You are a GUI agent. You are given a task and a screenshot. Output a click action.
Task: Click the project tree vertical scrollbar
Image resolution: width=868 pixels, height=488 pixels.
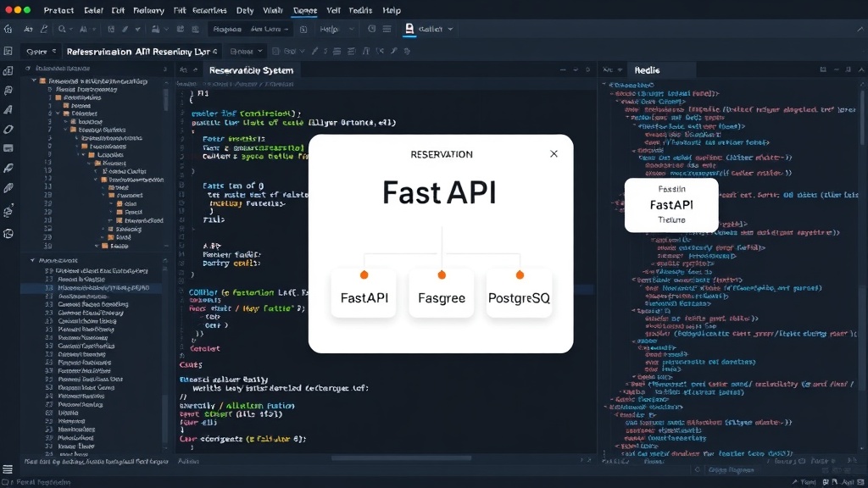point(165,100)
